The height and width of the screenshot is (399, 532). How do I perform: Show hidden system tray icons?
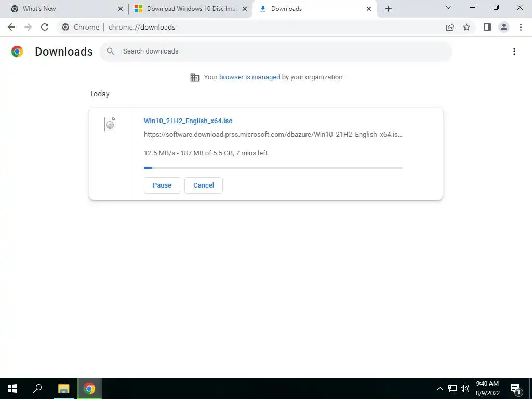click(440, 389)
